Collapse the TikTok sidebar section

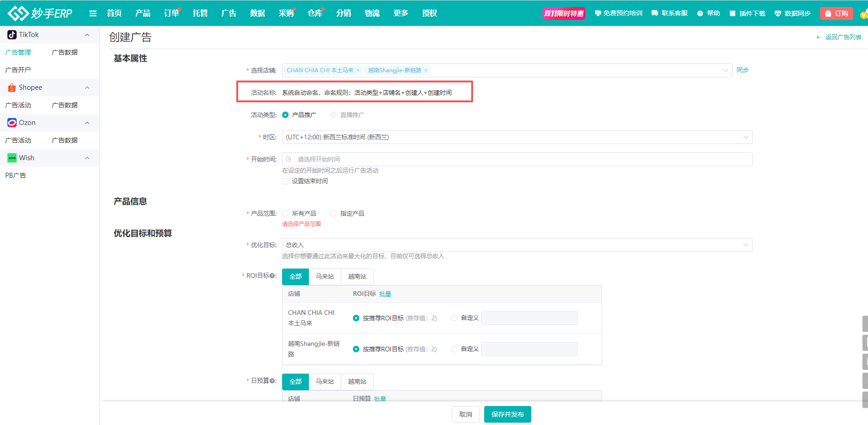(x=87, y=35)
